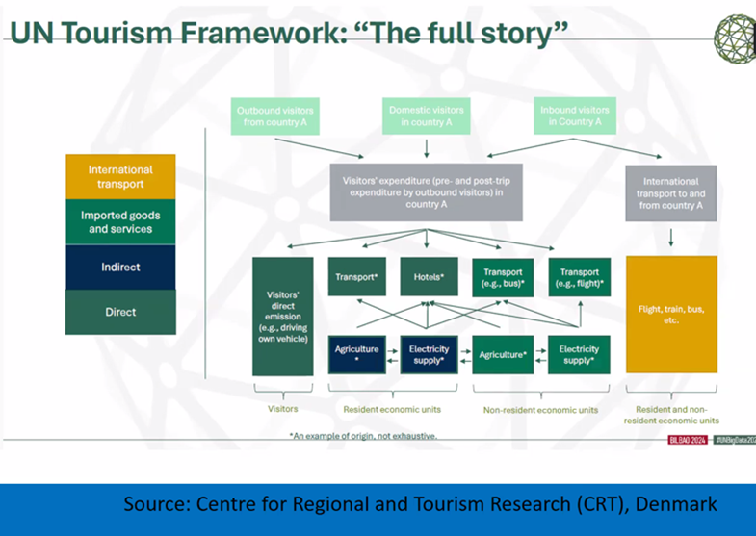Click the green Electricity supply box
The width and height of the screenshot is (756, 536).
click(x=579, y=354)
